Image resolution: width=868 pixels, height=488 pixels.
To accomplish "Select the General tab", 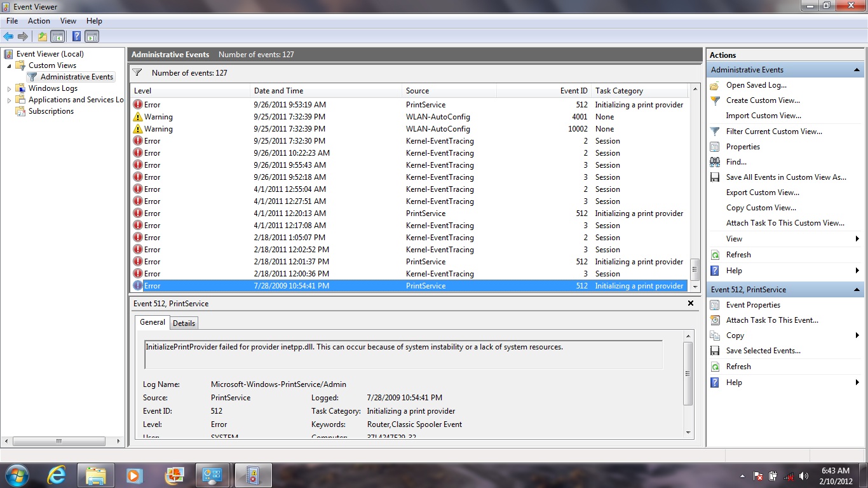I will click(153, 322).
